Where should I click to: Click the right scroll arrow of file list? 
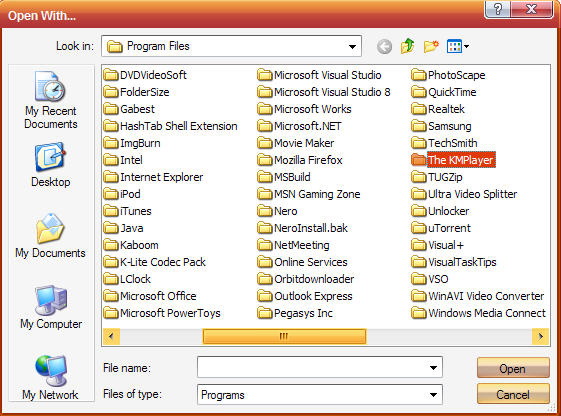(x=541, y=336)
